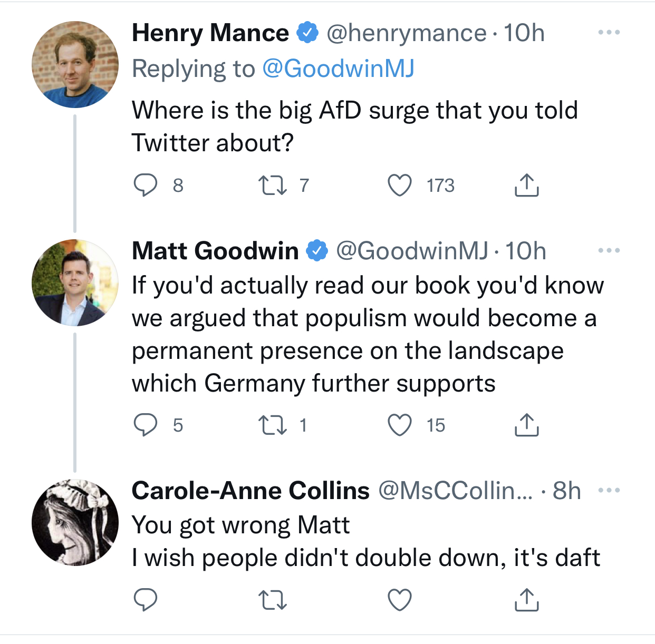
Task: Open more options on Carole-Anne Collins's tweet
Action: [609, 491]
